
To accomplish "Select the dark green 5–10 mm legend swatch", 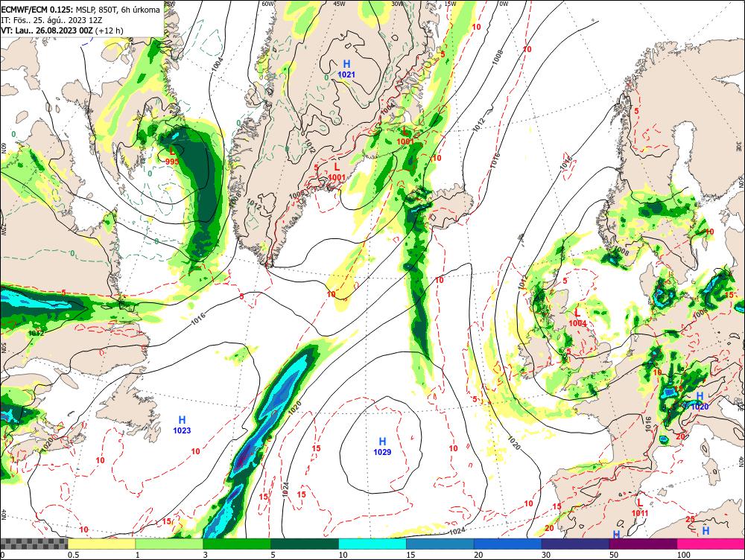I will point(305,544).
